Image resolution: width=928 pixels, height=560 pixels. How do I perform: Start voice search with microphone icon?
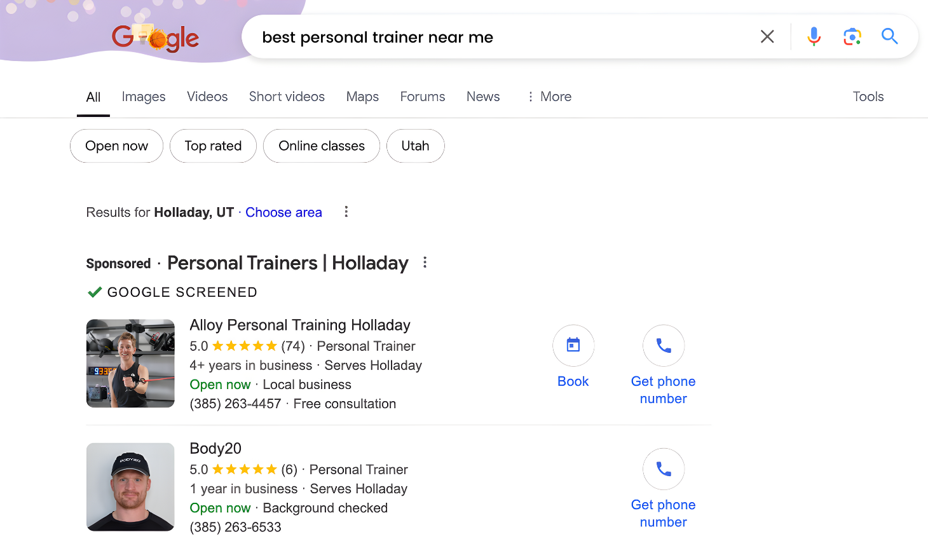pos(814,37)
